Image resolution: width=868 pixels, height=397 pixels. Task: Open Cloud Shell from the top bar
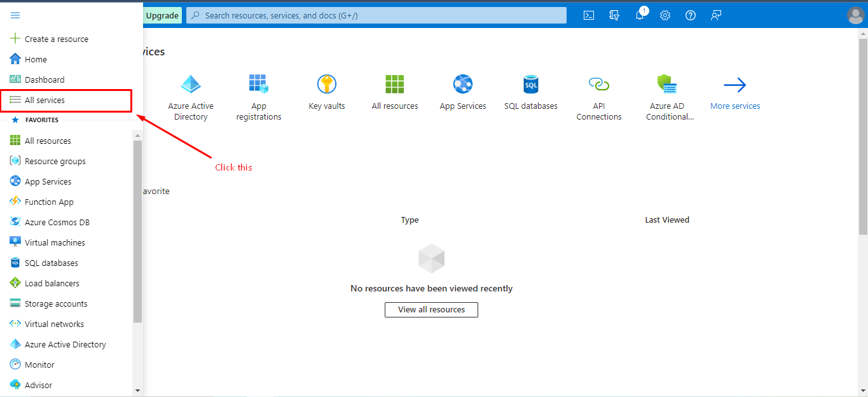coord(589,15)
